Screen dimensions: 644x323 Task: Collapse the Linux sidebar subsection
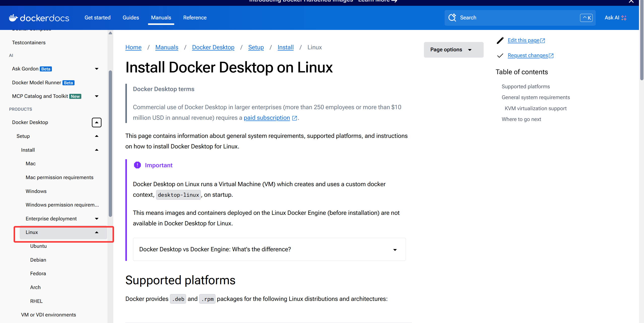(x=96, y=232)
